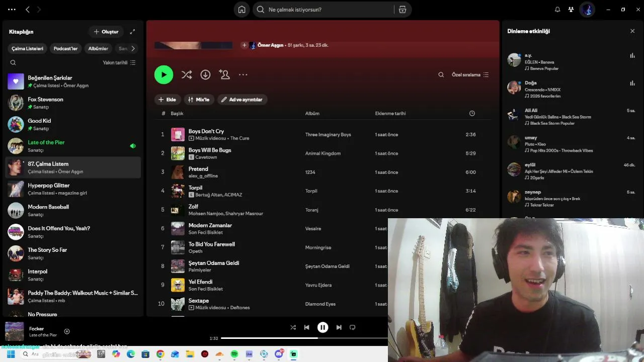Image resolution: width=644 pixels, height=362 pixels.
Task: Show more library filter chips
Action: [133, 49]
